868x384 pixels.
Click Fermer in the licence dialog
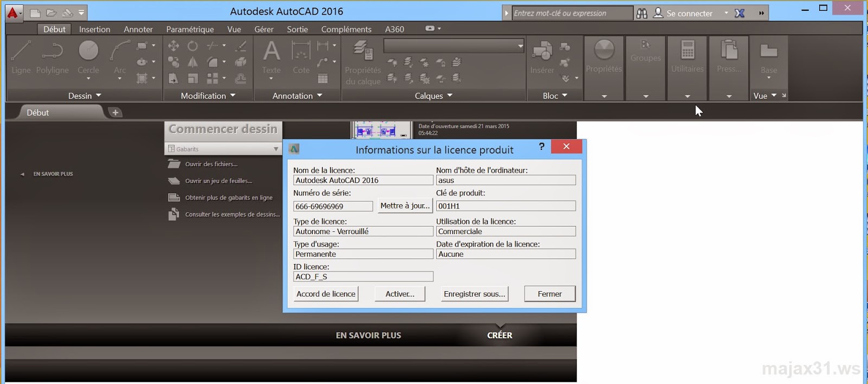point(550,294)
